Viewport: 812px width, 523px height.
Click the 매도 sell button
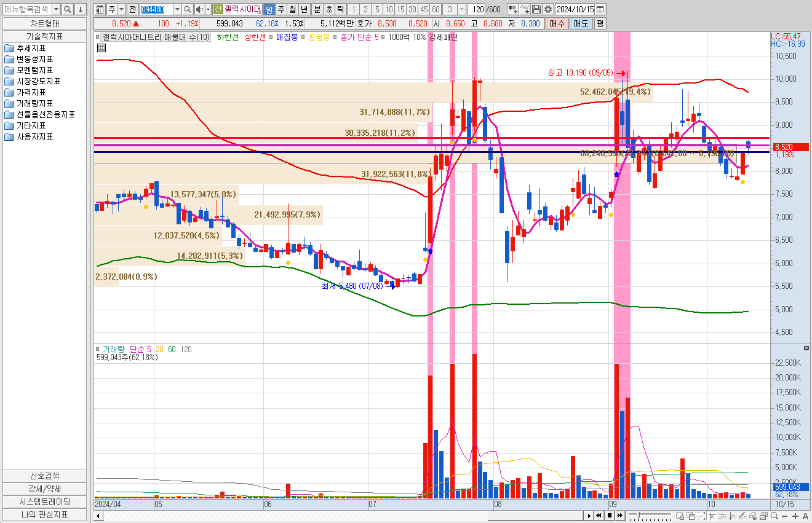click(x=581, y=23)
